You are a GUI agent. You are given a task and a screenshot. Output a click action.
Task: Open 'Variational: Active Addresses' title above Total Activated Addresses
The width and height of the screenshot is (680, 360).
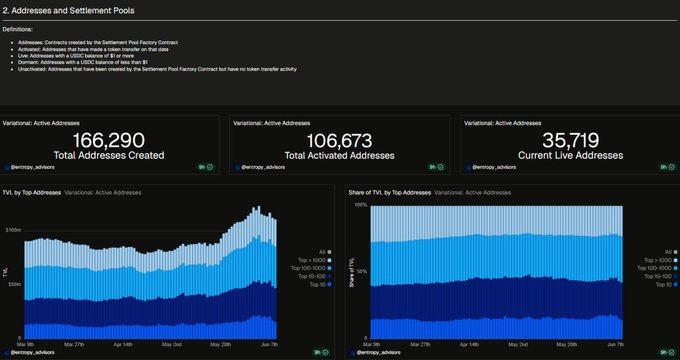tap(272, 123)
